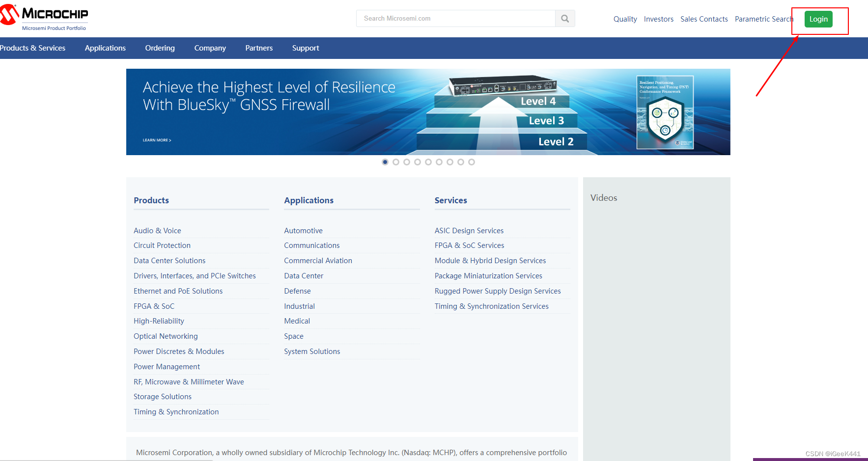Screen dimensions: 868x461
Task: Select the second carousel dot
Action: 396,162
